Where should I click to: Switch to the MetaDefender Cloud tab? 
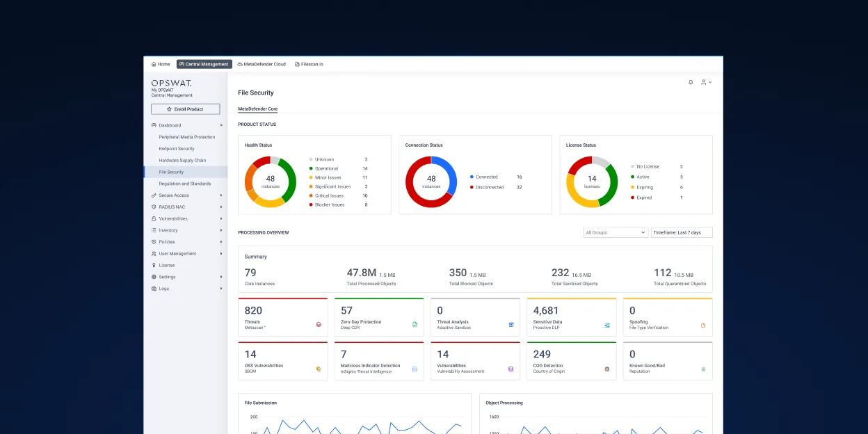(262, 64)
